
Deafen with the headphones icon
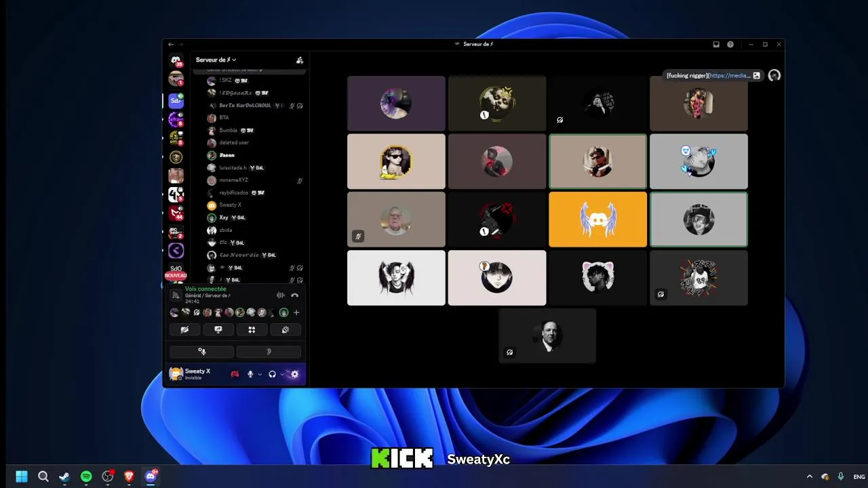[x=272, y=374]
